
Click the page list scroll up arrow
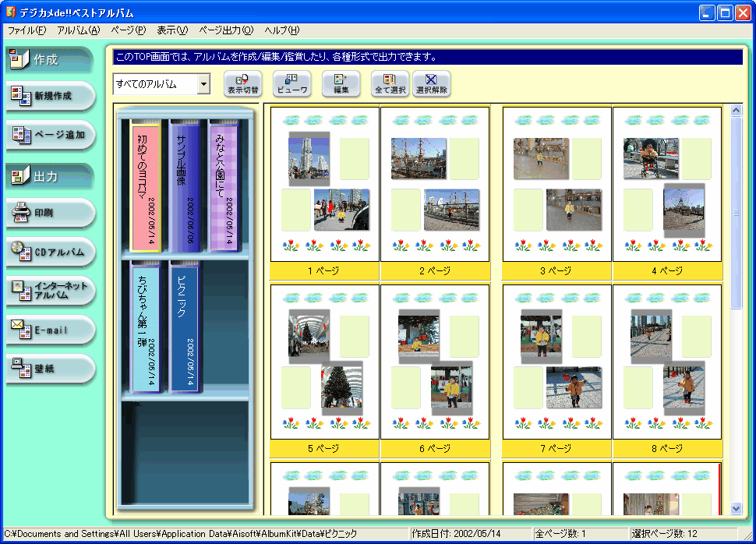click(x=736, y=111)
